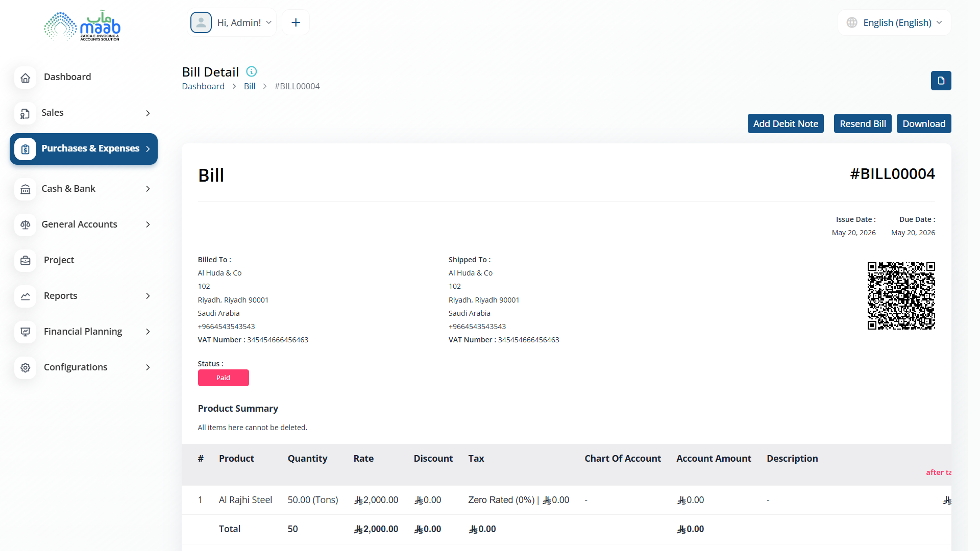Open the Configurations menu item

point(76,367)
